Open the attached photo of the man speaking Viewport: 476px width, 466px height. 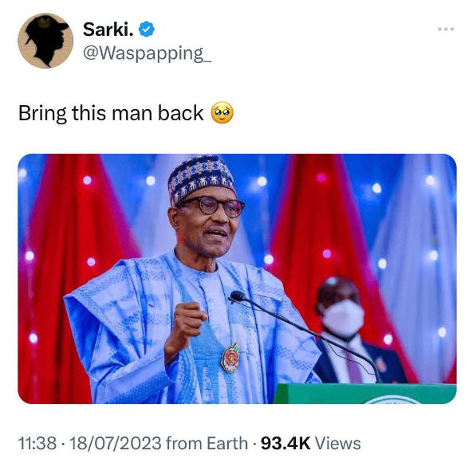(237, 279)
